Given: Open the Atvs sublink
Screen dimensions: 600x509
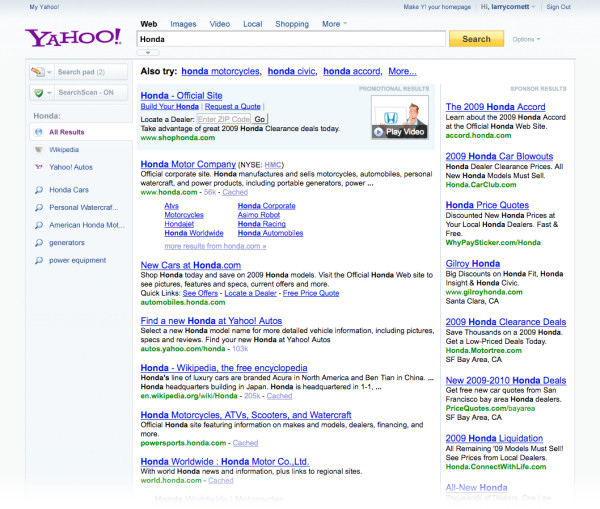Looking at the screenshot, I should (171, 206).
